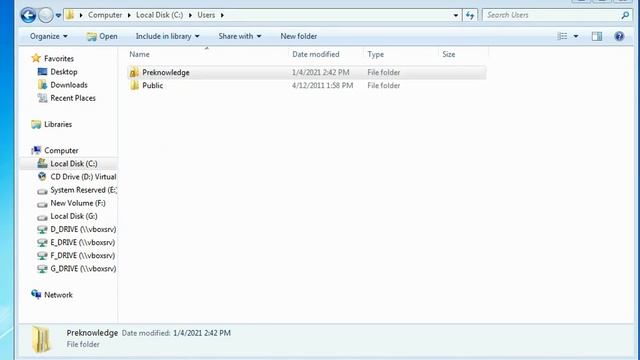Select Network in navigation pane

click(58, 295)
